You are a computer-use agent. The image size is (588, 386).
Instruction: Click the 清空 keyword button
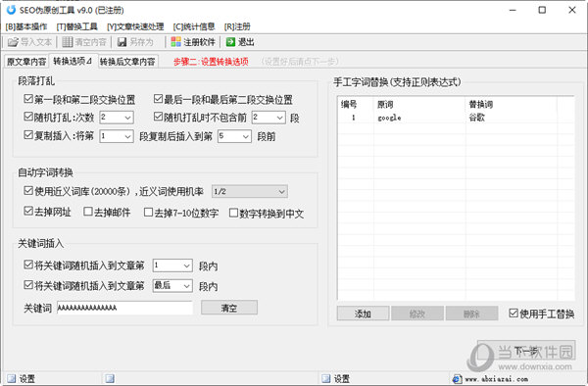(x=229, y=308)
